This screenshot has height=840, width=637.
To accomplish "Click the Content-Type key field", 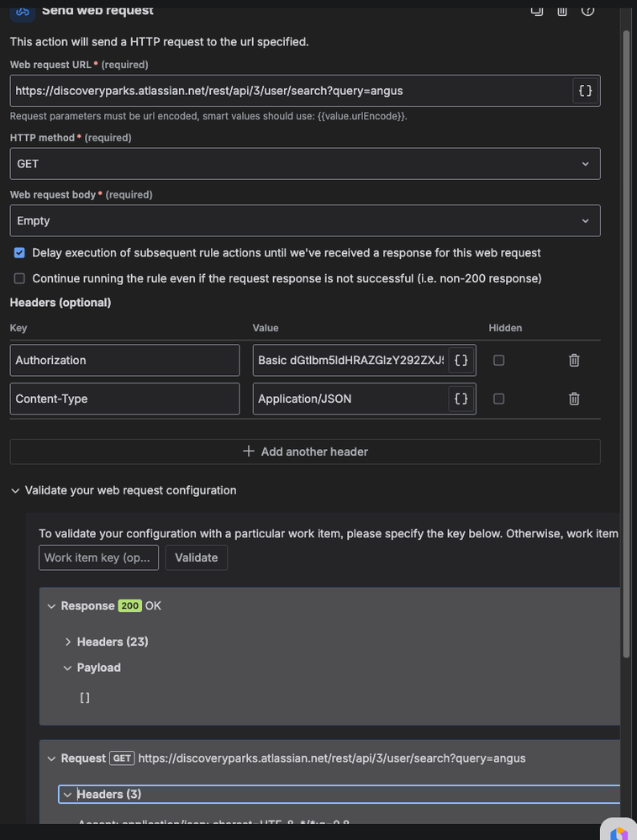I will [124, 399].
